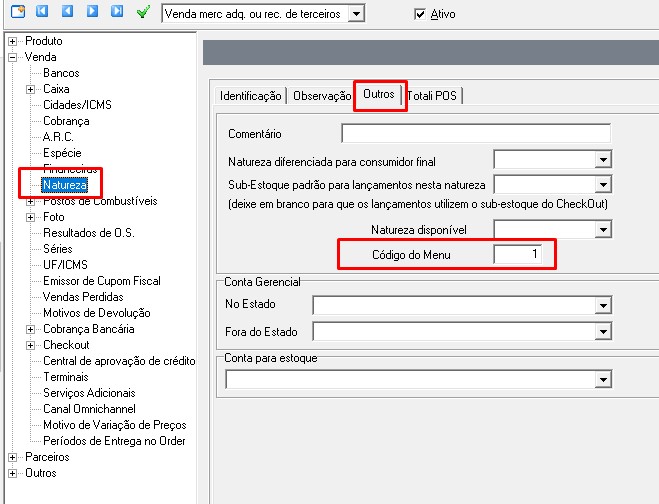Go to the first record
Image resolution: width=659 pixels, height=504 pixels.
(43, 13)
